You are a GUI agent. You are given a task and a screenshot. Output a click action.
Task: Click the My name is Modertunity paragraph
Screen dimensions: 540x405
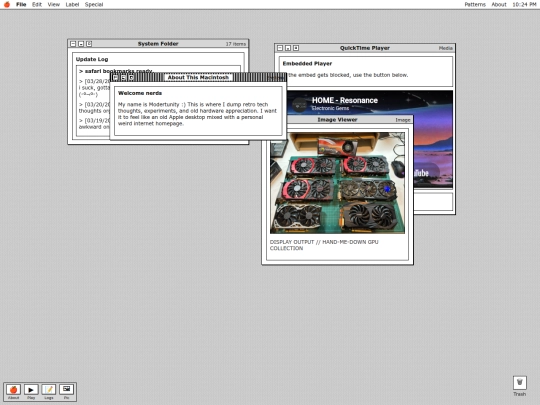(197, 114)
